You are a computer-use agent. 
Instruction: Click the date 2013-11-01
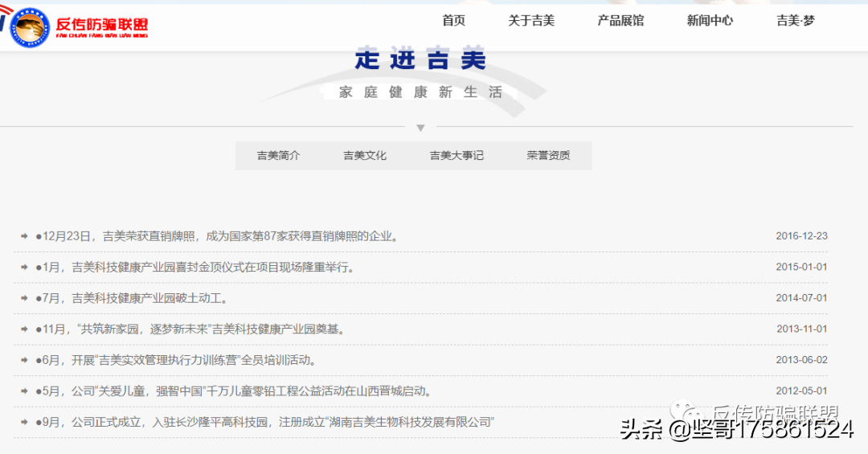coord(801,329)
